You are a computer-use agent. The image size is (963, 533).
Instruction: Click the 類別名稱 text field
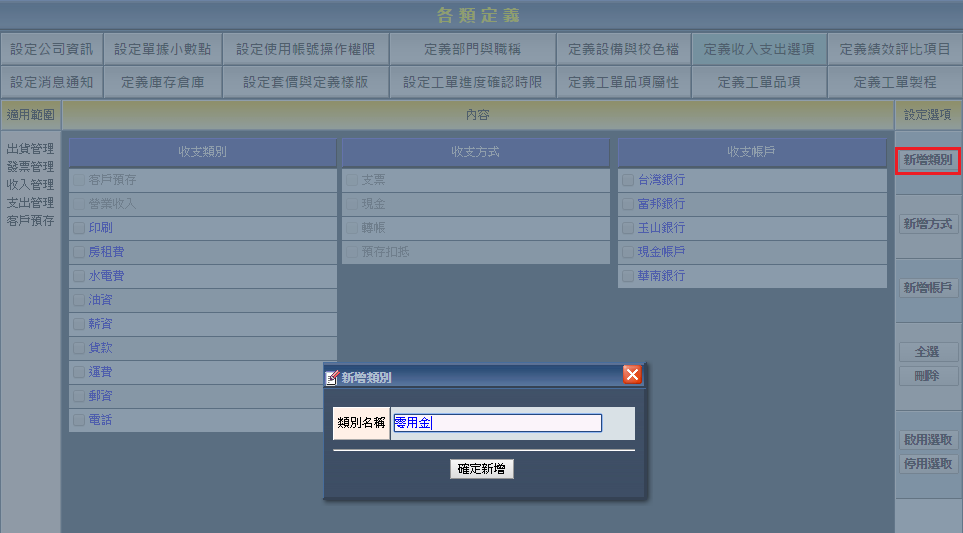click(x=497, y=423)
